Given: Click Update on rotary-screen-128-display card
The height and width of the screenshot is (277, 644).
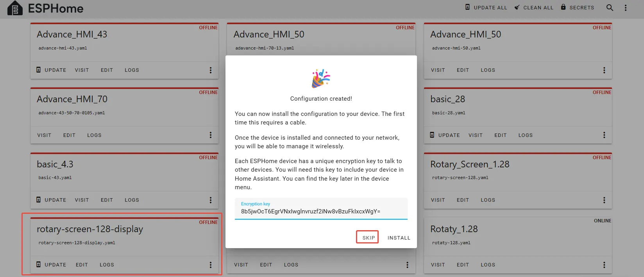Looking at the screenshot, I should click(x=51, y=265).
